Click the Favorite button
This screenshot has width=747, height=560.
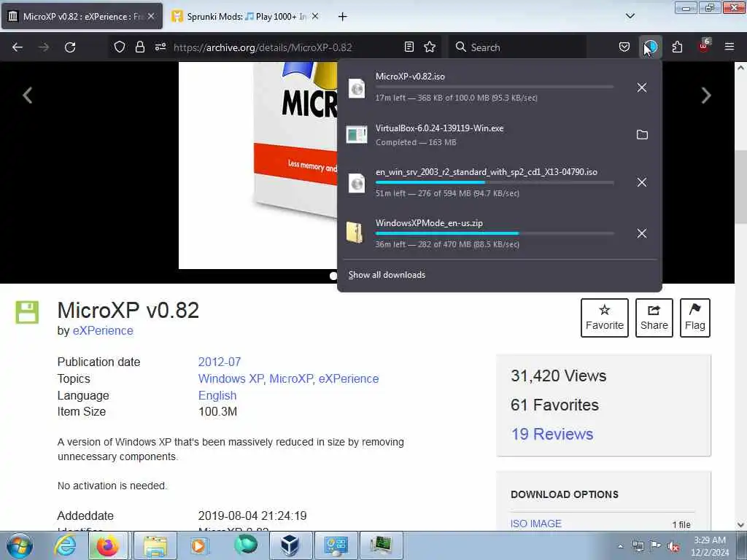coord(605,318)
